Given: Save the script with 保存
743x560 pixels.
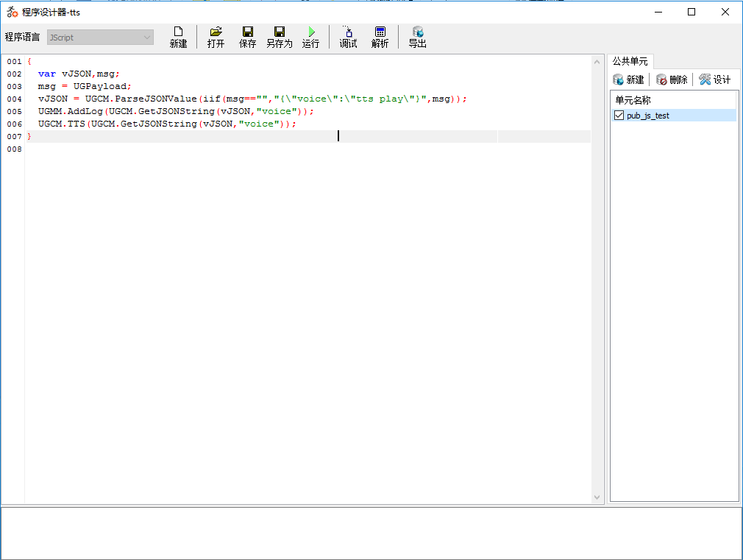Looking at the screenshot, I should (247, 37).
